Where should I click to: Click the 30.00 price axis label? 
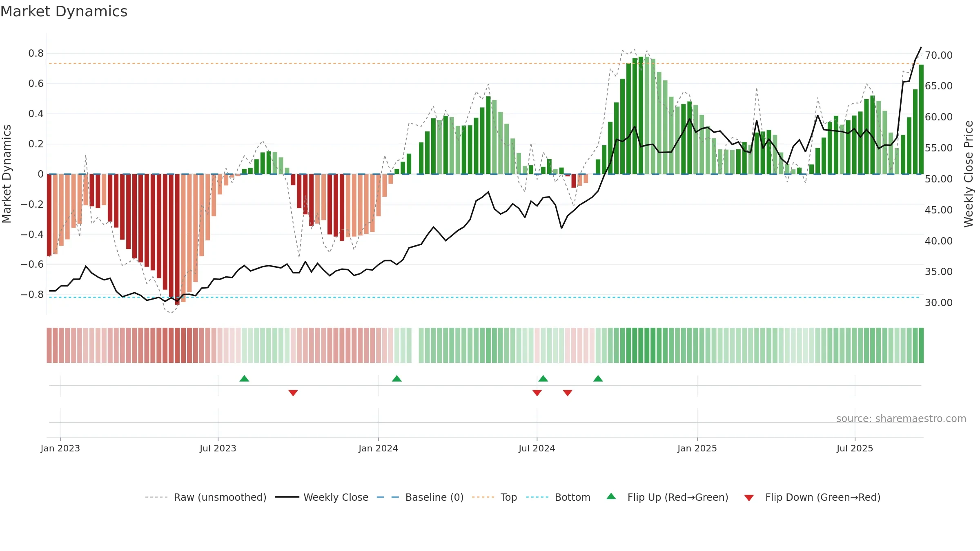(939, 302)
